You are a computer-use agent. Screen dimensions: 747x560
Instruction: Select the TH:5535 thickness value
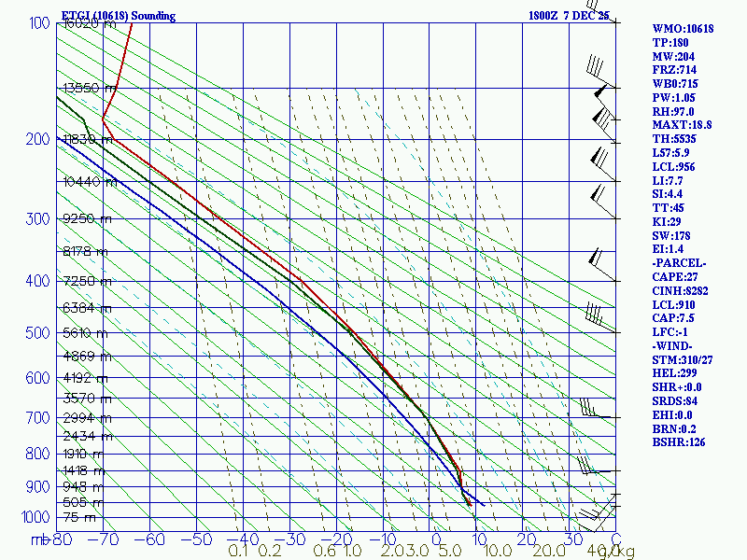tap(674, 138)
